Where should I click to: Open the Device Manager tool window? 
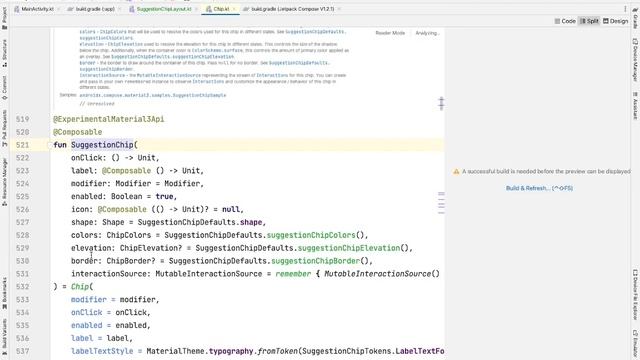tap(635, 60)
